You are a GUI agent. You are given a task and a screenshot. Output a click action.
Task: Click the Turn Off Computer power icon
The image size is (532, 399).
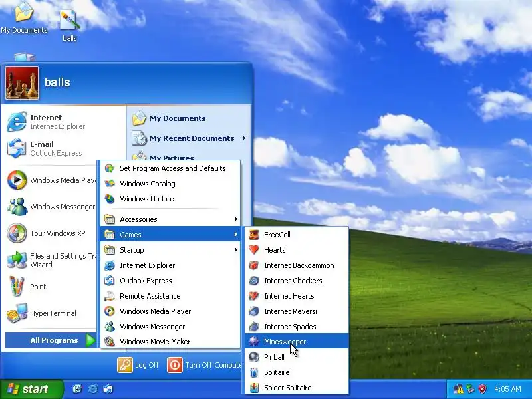pos(175,365)
